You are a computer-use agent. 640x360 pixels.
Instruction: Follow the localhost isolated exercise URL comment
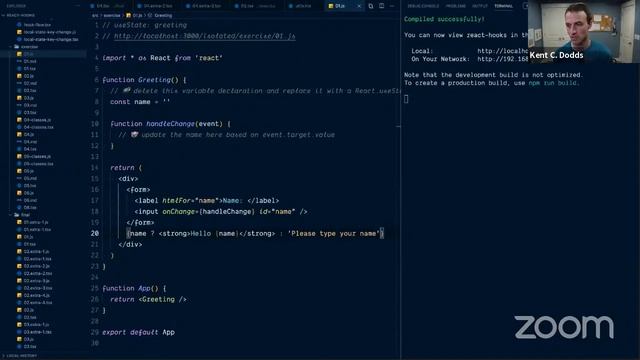pyautogui.click(x=204, y=36)
